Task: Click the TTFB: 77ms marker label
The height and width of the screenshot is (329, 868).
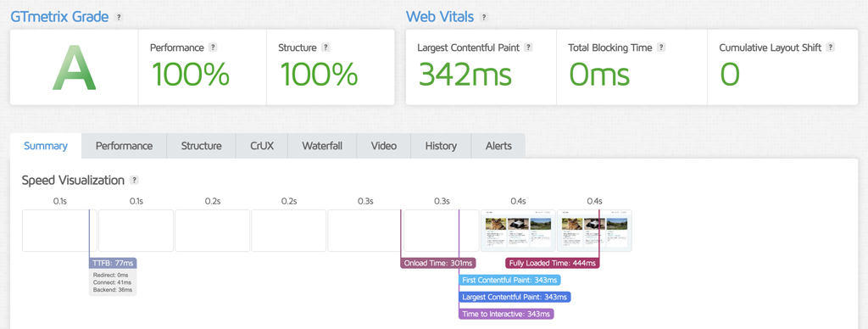Action: click(113, 263)
